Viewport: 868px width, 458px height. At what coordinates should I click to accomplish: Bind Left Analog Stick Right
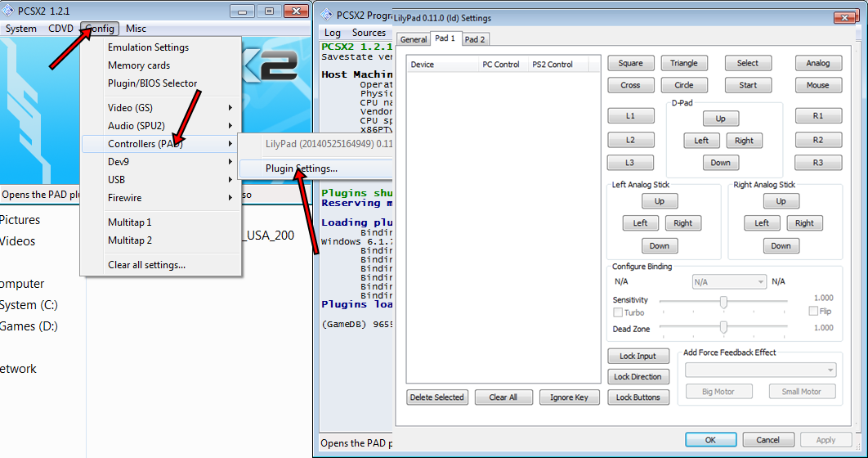click(x=683, y=223)
